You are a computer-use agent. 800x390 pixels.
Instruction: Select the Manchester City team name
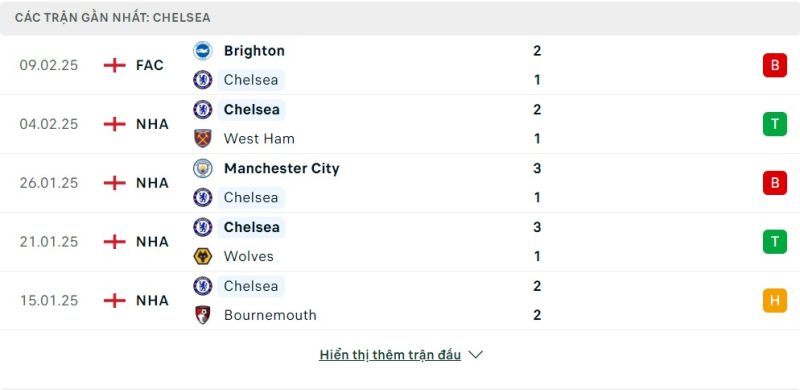pos(281,168)
